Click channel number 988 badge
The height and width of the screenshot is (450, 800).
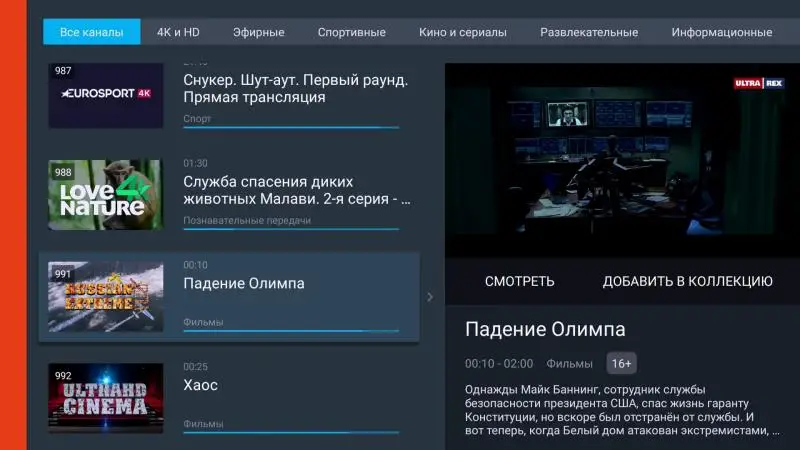click(x=63, y=172)
